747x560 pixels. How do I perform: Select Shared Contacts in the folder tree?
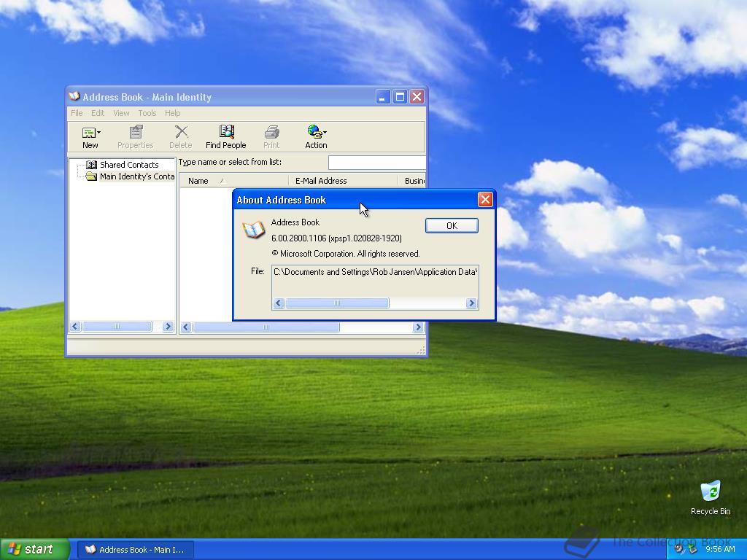pos(129,165)
